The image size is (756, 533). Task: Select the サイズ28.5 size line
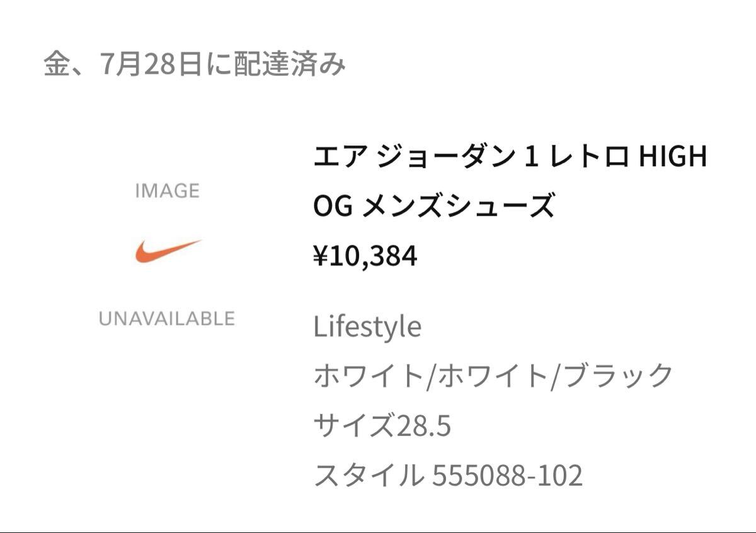point(382,427)
